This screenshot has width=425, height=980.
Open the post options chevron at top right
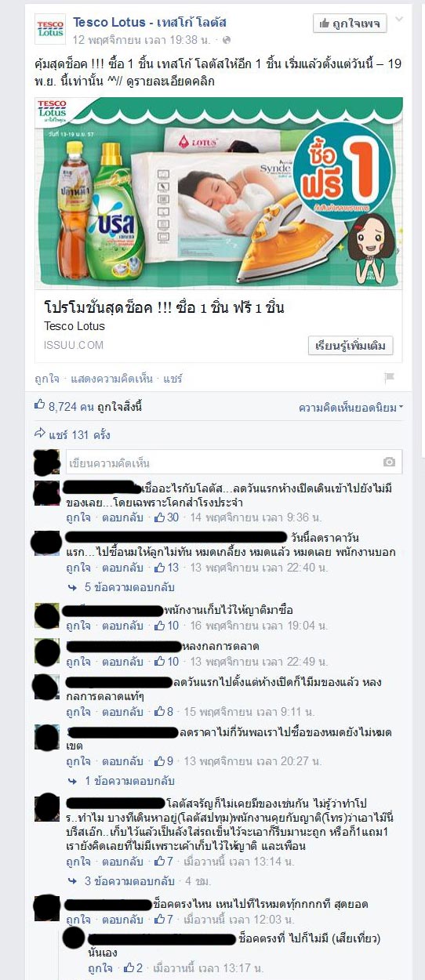click(x=401, y=20)
